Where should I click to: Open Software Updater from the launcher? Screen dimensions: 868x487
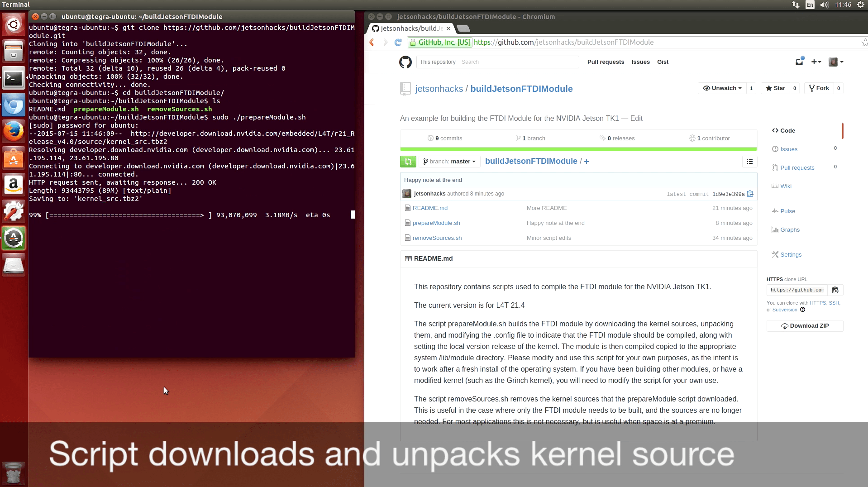pos(14,238)
